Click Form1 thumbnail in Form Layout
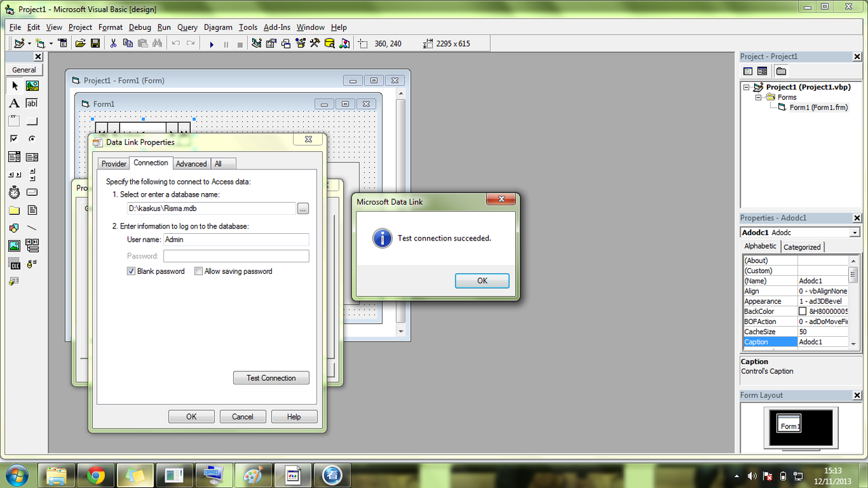 click(789, 423)
